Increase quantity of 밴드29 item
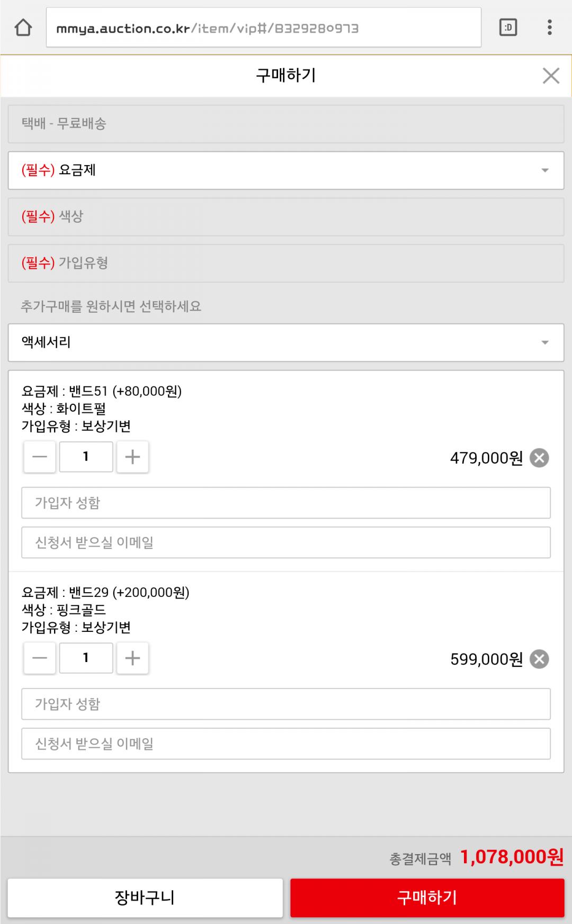572x924 pixels. tap(132, 658)
